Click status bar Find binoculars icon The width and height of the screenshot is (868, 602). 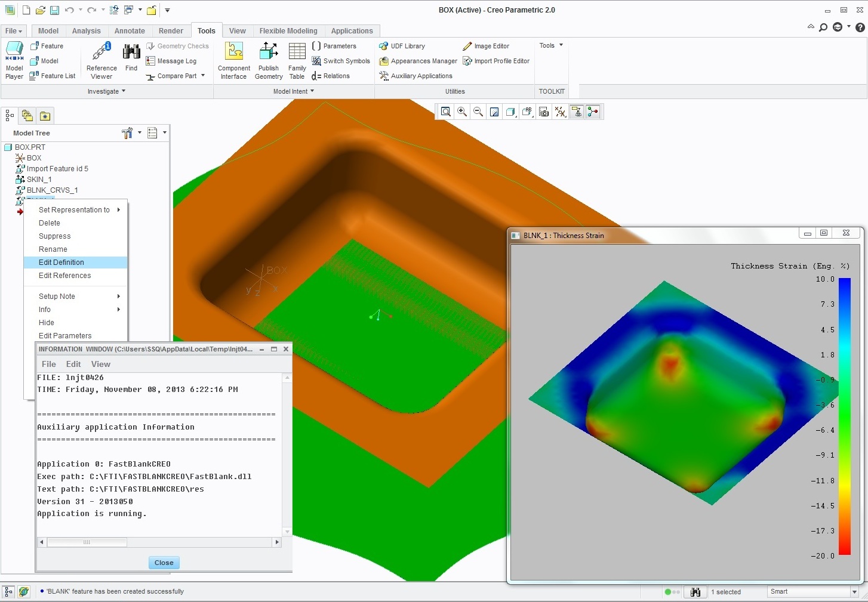pos(695,592)
